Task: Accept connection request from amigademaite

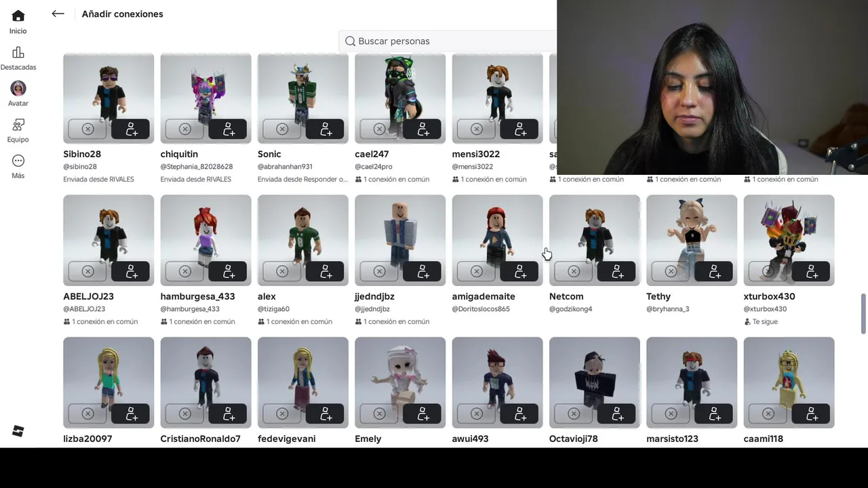Action: coord(519,271)
